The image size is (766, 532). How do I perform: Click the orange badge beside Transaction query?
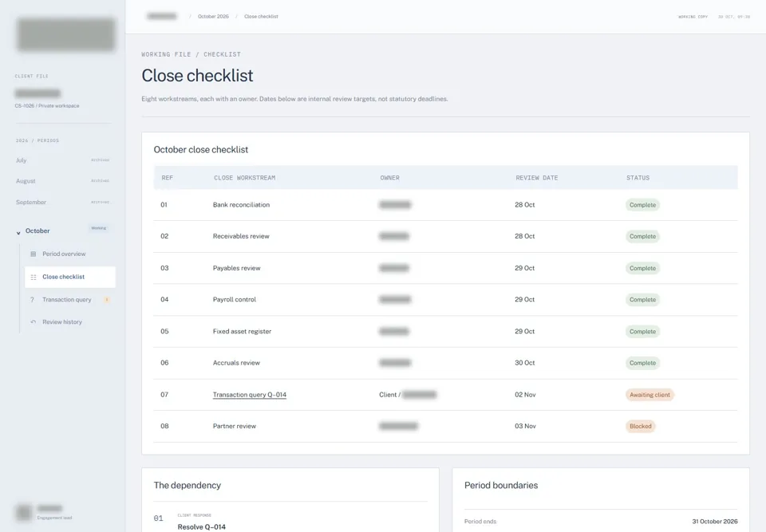(106, 300)
